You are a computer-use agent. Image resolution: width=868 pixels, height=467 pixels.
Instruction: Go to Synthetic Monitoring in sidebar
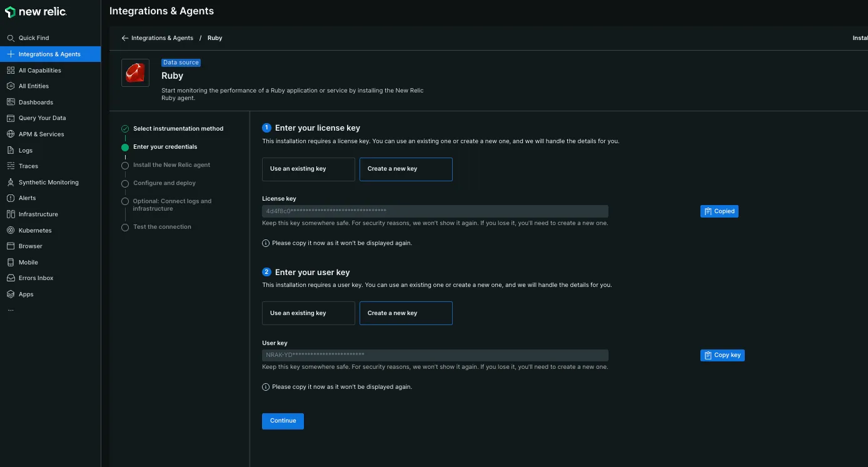(48, 183)
